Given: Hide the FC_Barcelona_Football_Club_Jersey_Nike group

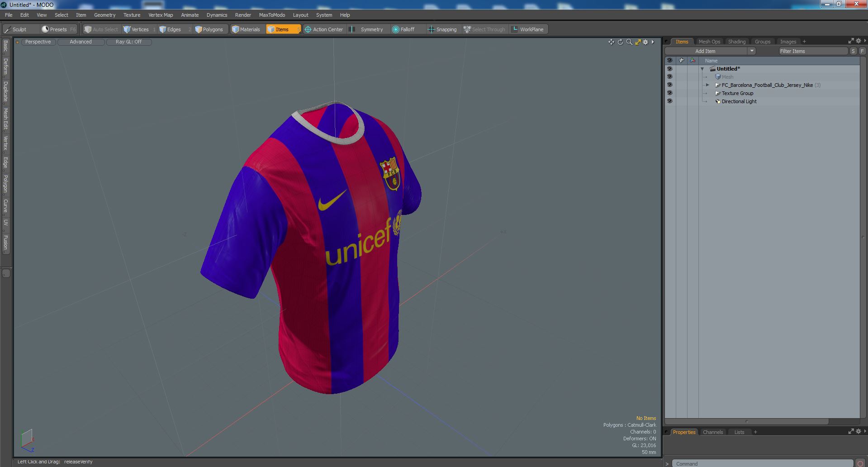Looking at the screenshot, I should click(669, 85).
